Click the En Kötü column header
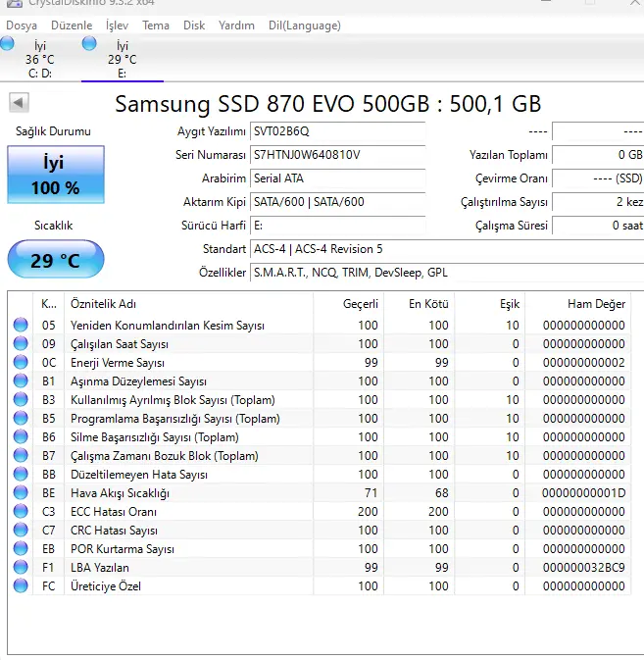The image size is (644, 660). tap(419, 304)
